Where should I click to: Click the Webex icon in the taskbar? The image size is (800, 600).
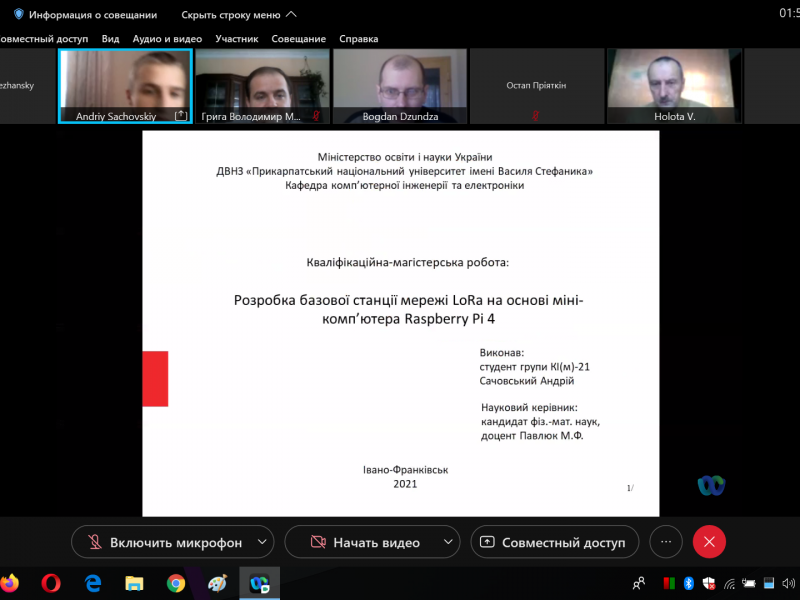(x=259, y=582)
